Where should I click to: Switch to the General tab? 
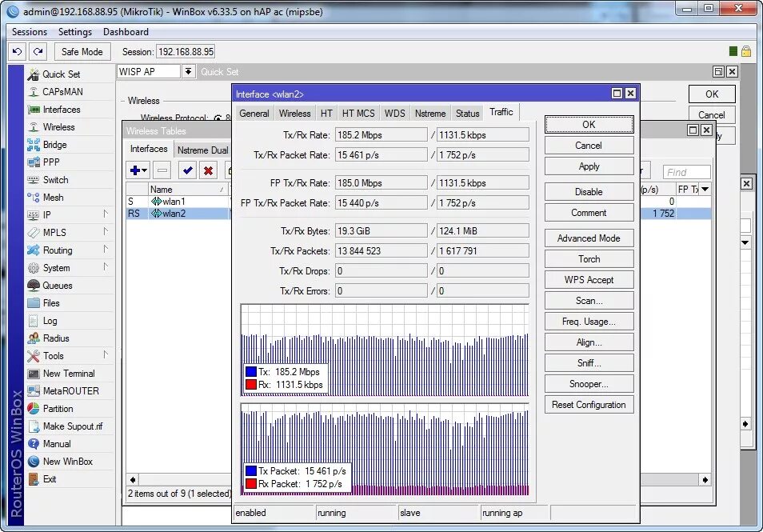[254, 114]
